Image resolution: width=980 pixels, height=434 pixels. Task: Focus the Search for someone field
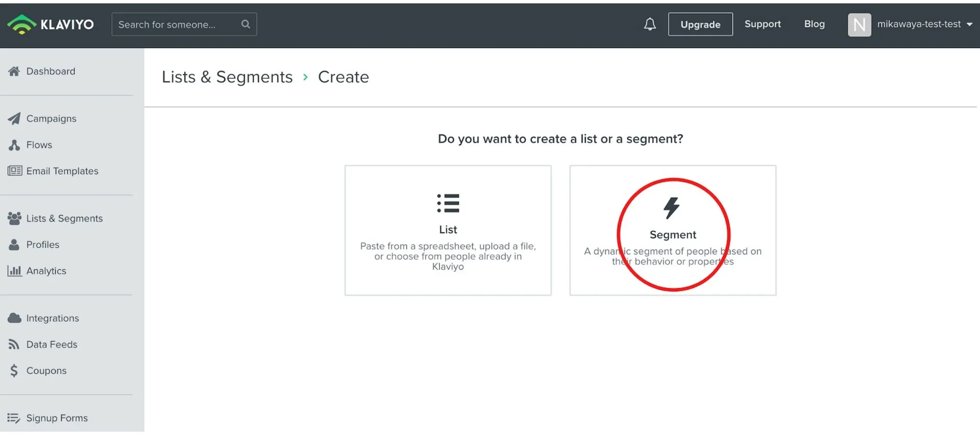pyautogui.click(x=184, y=24)
